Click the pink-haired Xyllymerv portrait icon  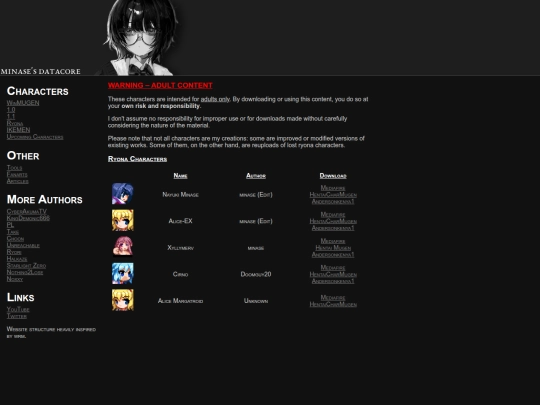[123, 247]
